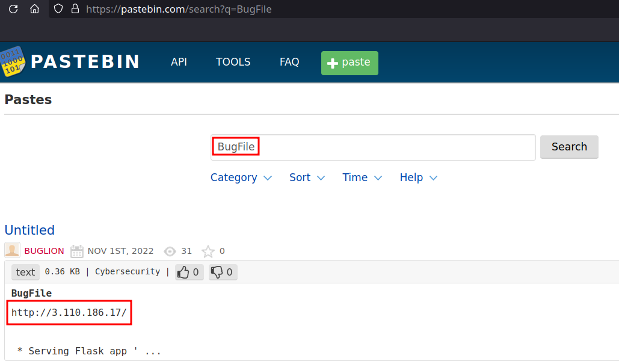Open the FAQ page link
This screenshot has width=619, height=364.
coord(289,62)
